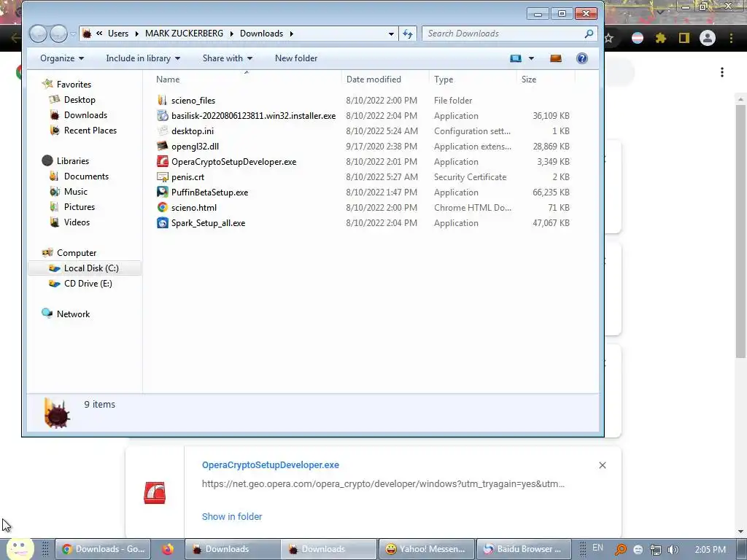Dismiss the Opera download entry with X
This screenshot has height=560, width=747.
click(602, 465)
